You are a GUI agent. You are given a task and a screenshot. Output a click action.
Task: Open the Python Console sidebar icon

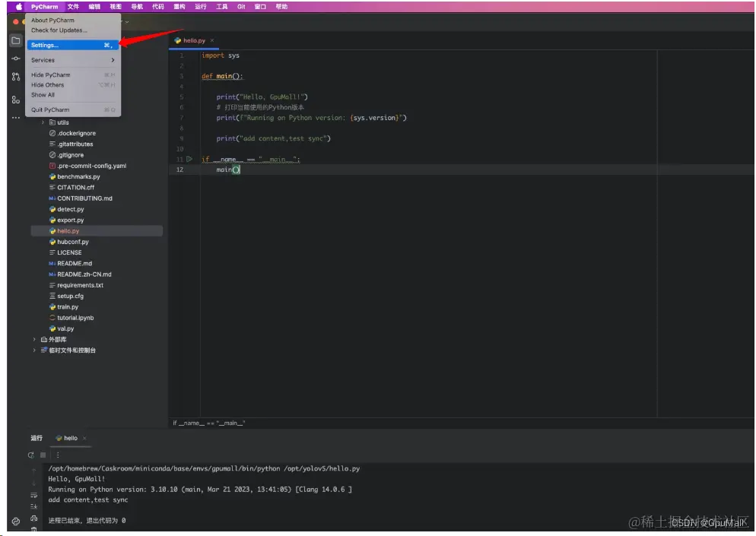pos(16,522)
